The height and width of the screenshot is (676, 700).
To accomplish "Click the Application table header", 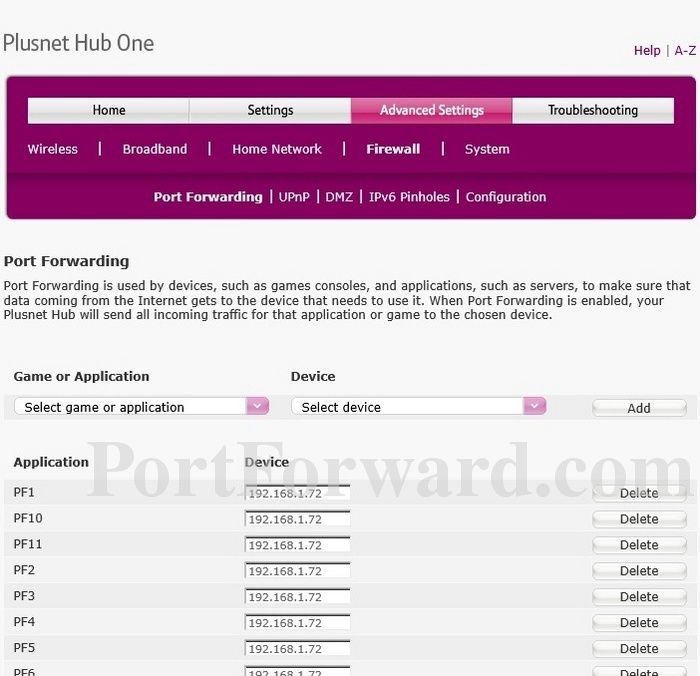I will (x=51, y=462).
